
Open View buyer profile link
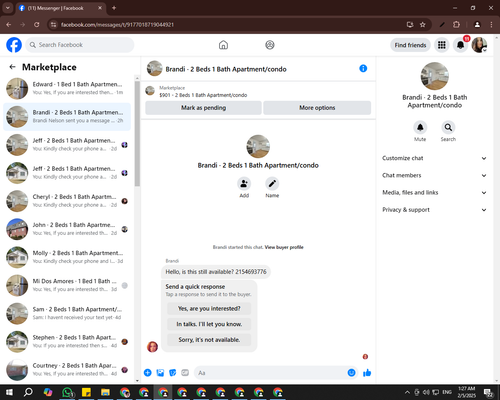[x=284, y=247]
